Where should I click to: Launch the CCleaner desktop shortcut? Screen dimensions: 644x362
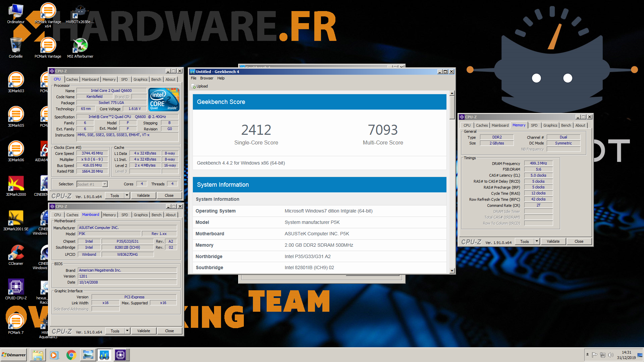(16, 255)
